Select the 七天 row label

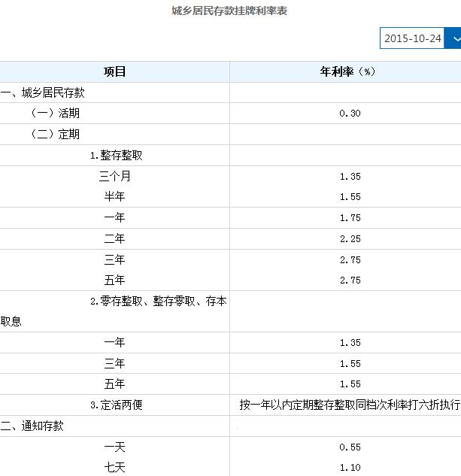[114, 468]
